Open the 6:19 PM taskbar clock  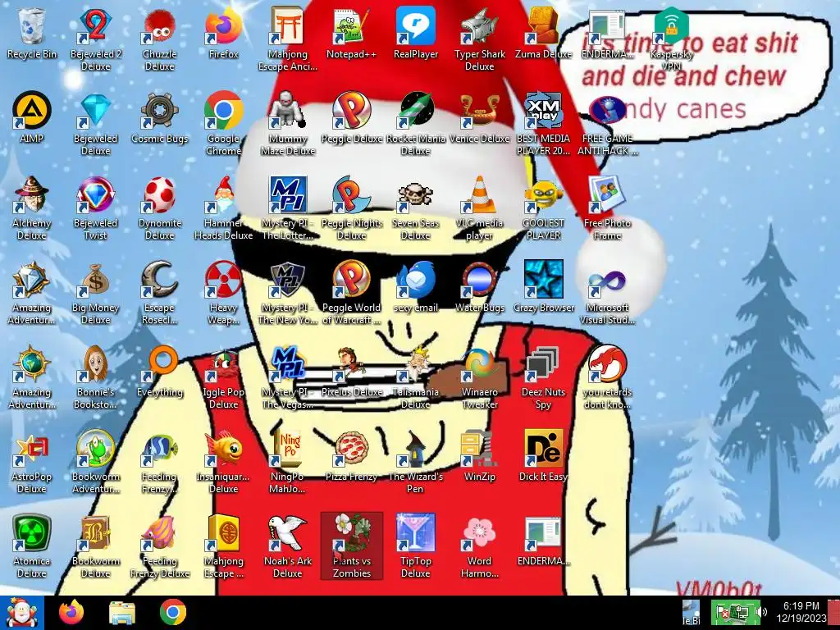point(801,612)
